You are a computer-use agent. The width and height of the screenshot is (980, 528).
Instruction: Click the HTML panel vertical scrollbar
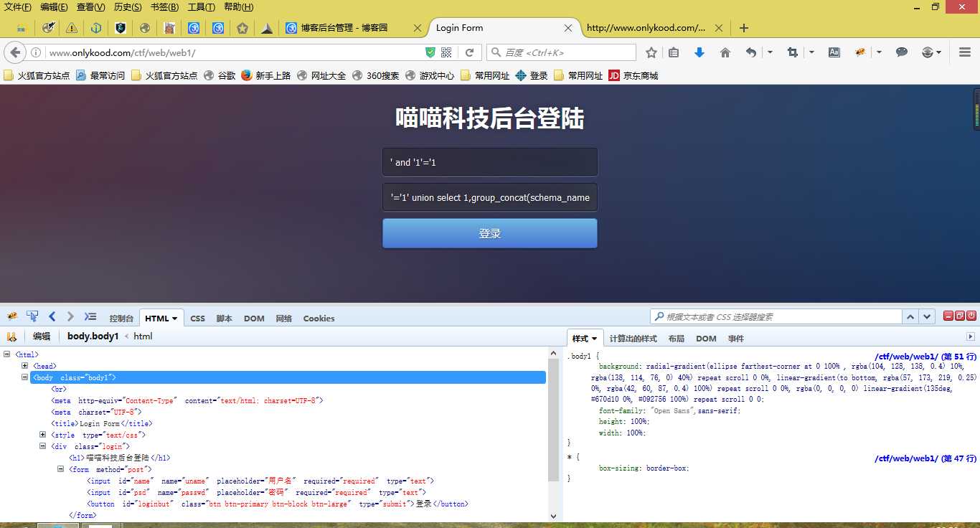point(553,434)
